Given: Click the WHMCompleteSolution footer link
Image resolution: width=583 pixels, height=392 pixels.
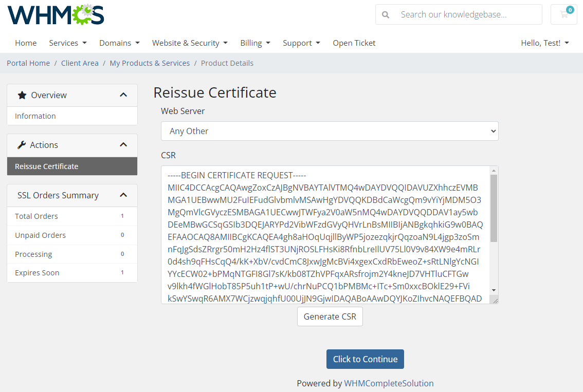Looking at the screenshot, I should (389, 383).
